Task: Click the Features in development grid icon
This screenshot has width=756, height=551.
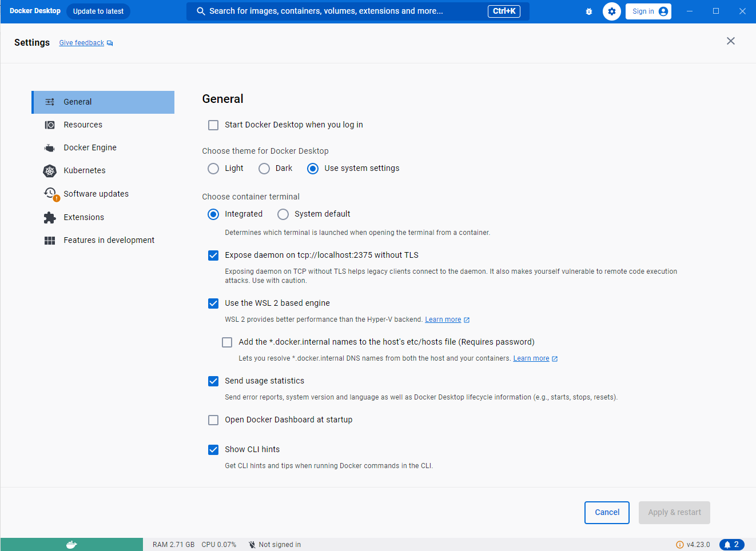Action: pos(50,241)
